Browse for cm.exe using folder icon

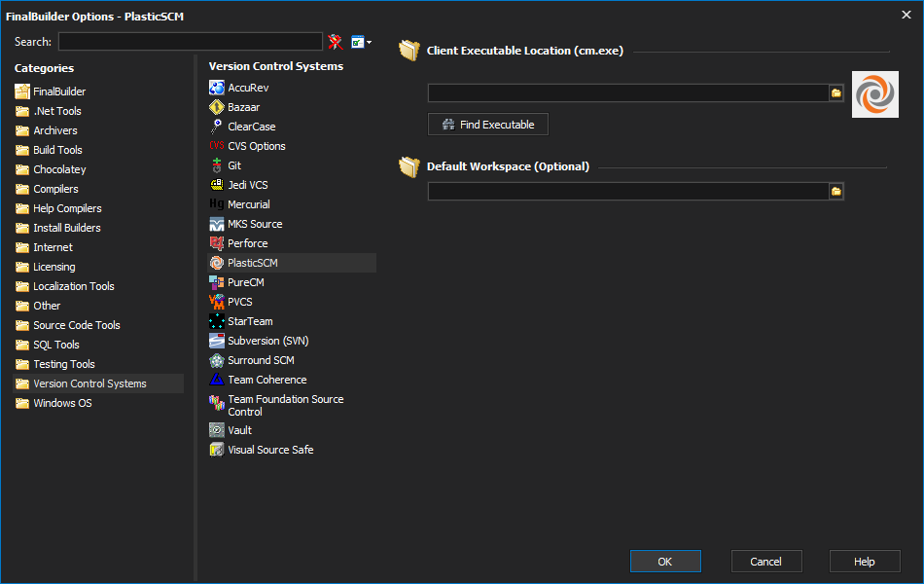click(x=836, y=93)
